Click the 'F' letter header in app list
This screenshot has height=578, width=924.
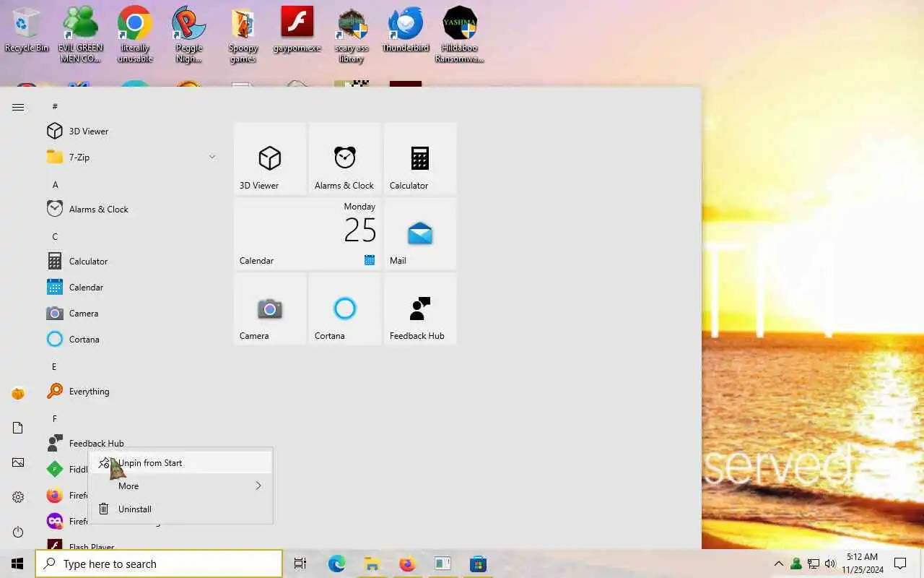(54, 418)
